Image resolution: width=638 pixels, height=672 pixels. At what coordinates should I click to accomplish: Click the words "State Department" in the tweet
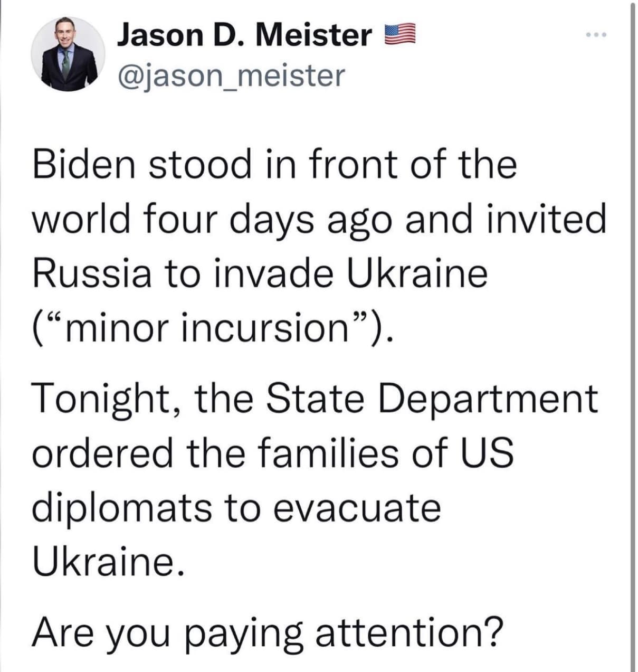(x=431, y=399)
